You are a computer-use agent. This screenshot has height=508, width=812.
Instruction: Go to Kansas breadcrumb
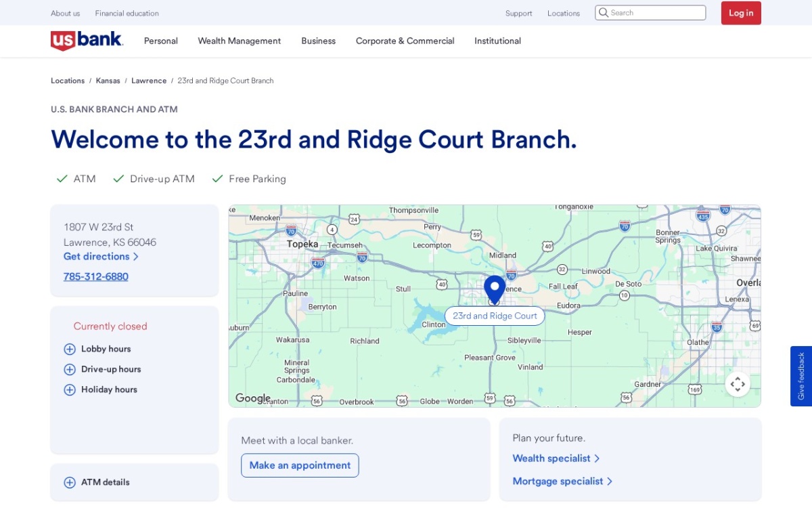click(108, 81)
